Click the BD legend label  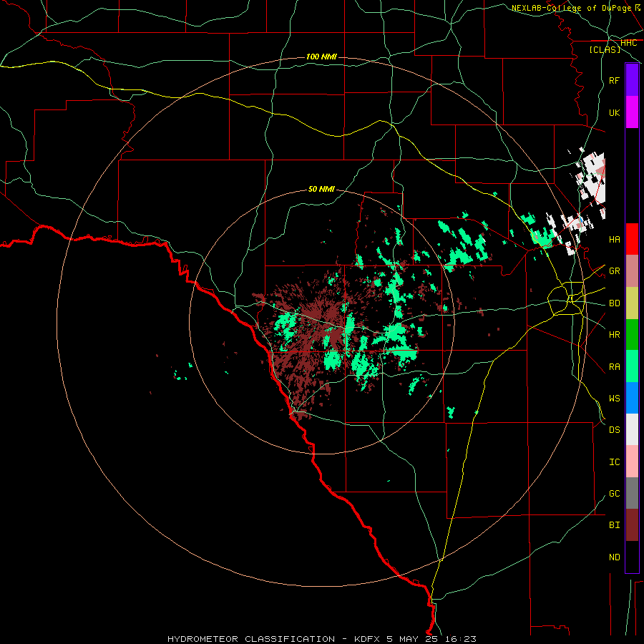tap(615, 303)
